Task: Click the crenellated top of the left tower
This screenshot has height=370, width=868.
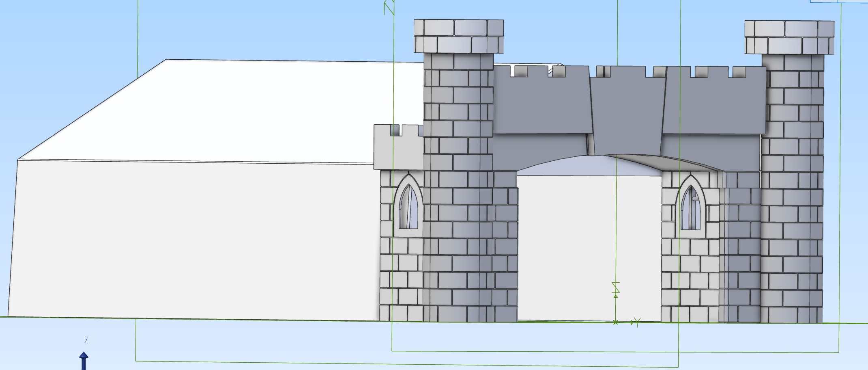Action: pyautogui.click(x=458, y=36)
